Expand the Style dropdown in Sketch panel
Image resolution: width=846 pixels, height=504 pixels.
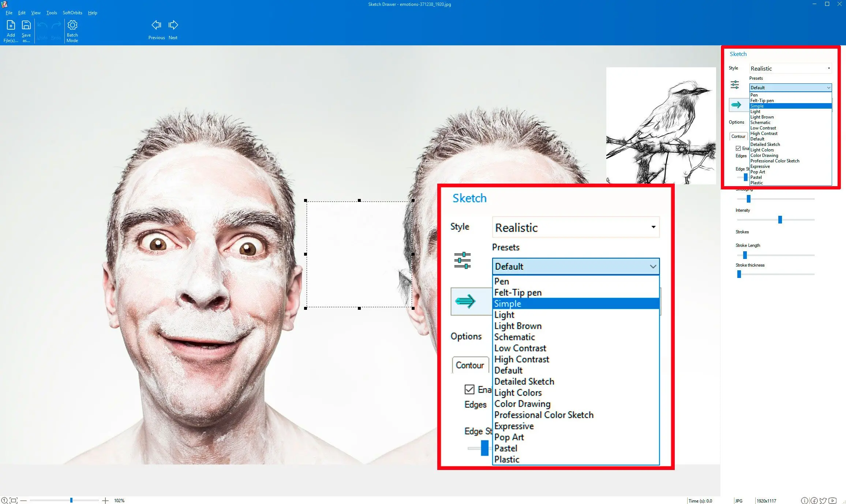click(790, 68)
